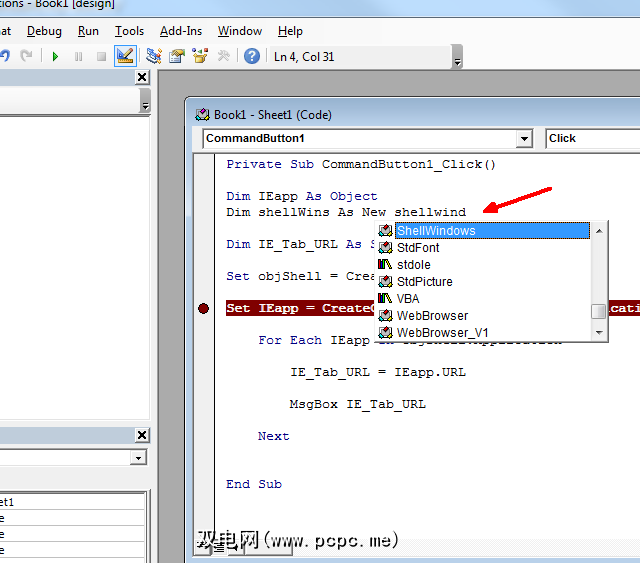Open the Add-Ins menu
Screen dimensions: 640x563
click(181, 31)
